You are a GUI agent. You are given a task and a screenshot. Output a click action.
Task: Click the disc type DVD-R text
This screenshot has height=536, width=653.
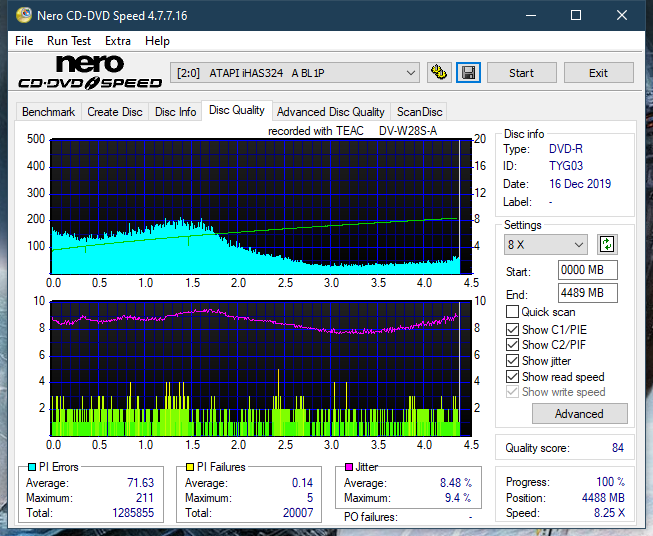566,149
